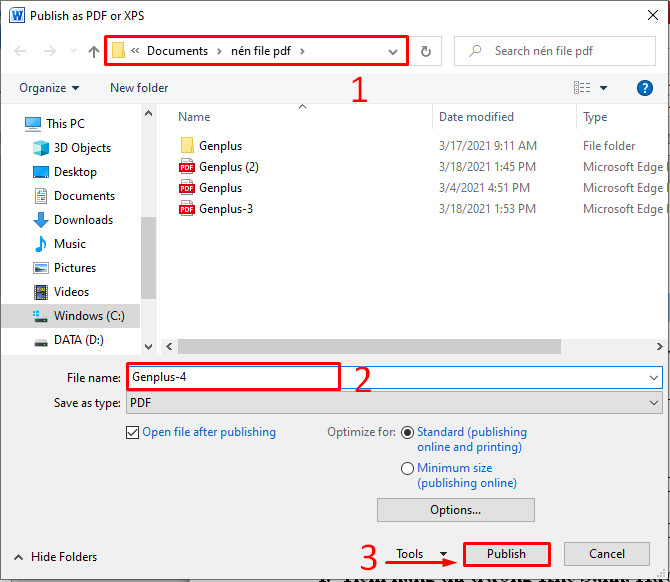
Task: Close the Publish as PDF dialog
Action: pyautogui.click(x=652, y=15)
